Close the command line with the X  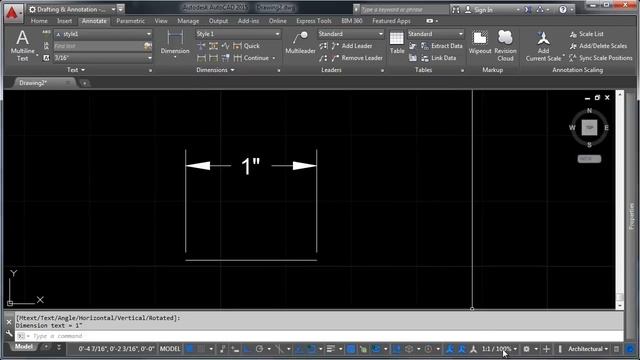tap(9, 322)
